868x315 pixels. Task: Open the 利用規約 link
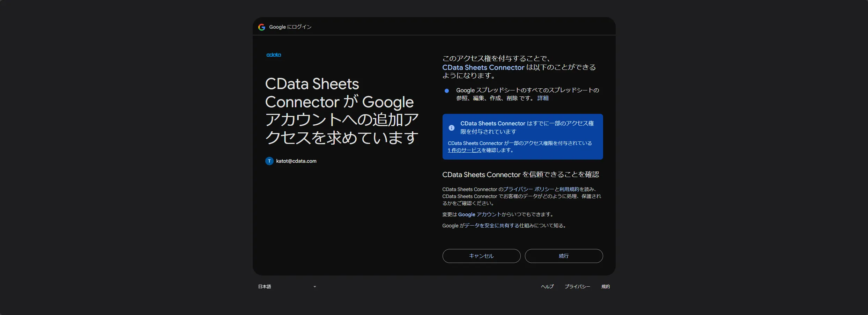coord(569,189)
